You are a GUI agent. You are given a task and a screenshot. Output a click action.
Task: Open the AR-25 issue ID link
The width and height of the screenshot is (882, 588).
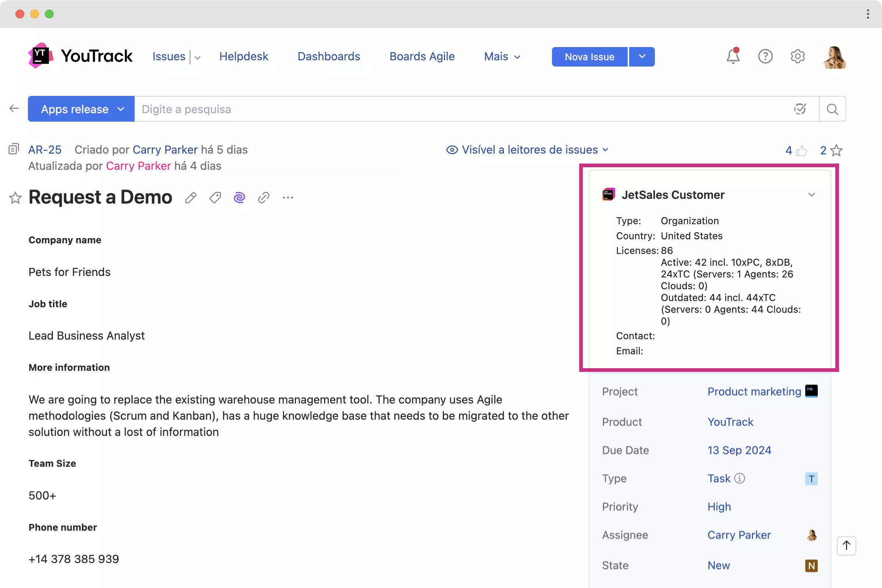pos(44,150)
